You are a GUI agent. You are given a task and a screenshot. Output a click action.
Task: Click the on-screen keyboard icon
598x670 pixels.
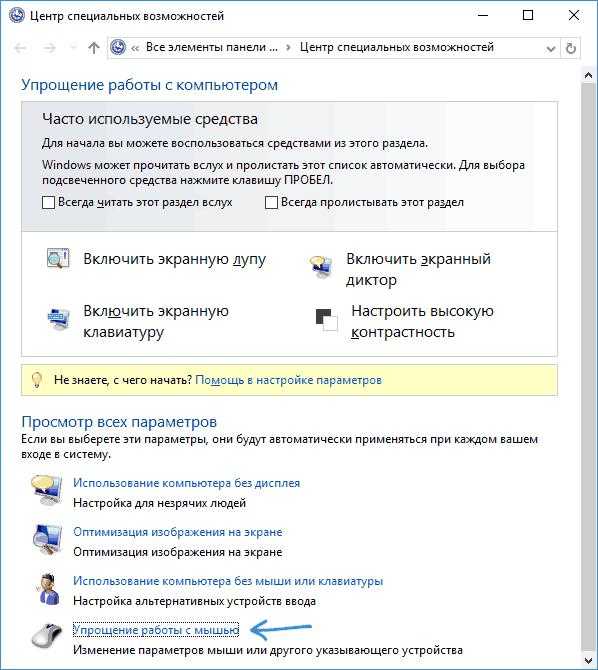(x=58, y=318)
